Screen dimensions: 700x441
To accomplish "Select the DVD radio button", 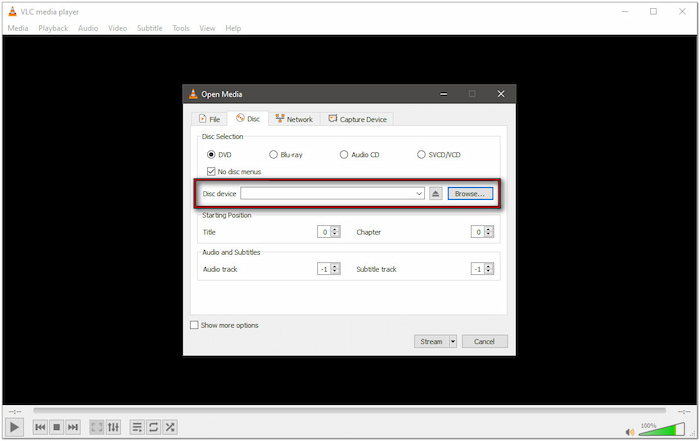I will [211, 154].
